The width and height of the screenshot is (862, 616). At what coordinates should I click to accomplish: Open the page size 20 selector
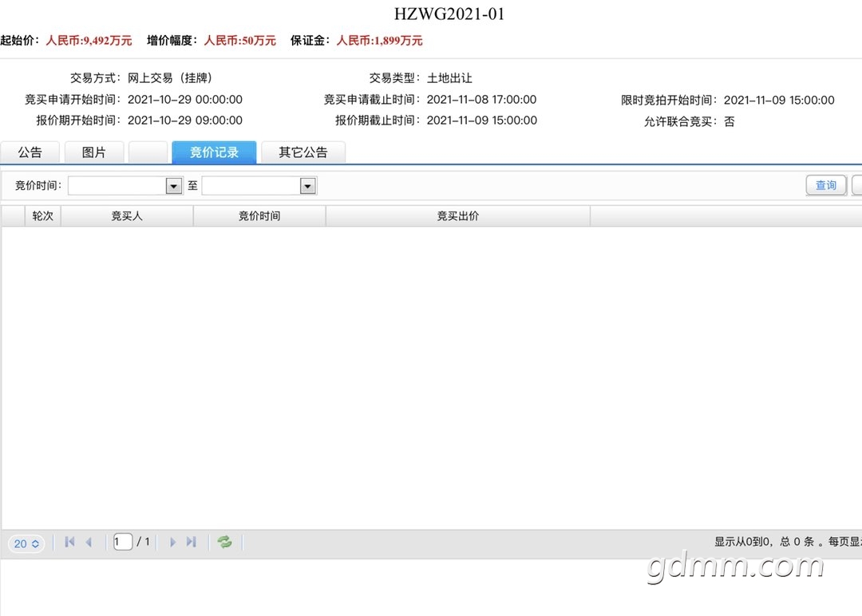coord(26,543)
